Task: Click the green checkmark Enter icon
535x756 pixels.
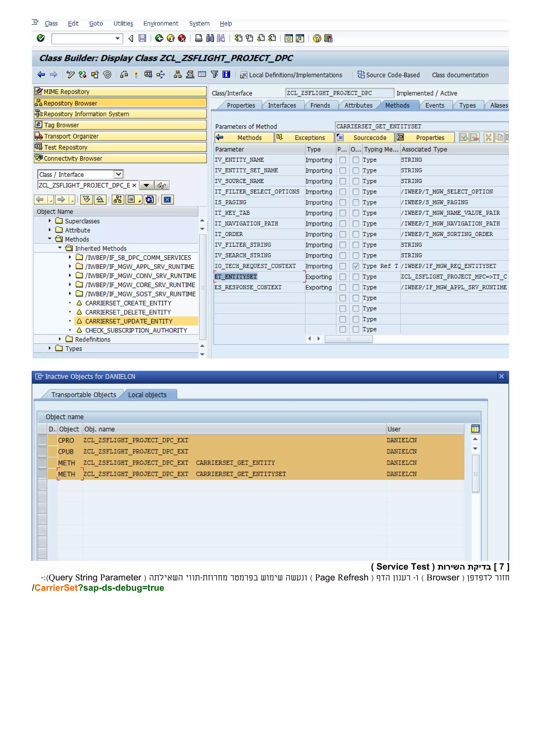Action: pyautogui.click(x=41, y=39)
